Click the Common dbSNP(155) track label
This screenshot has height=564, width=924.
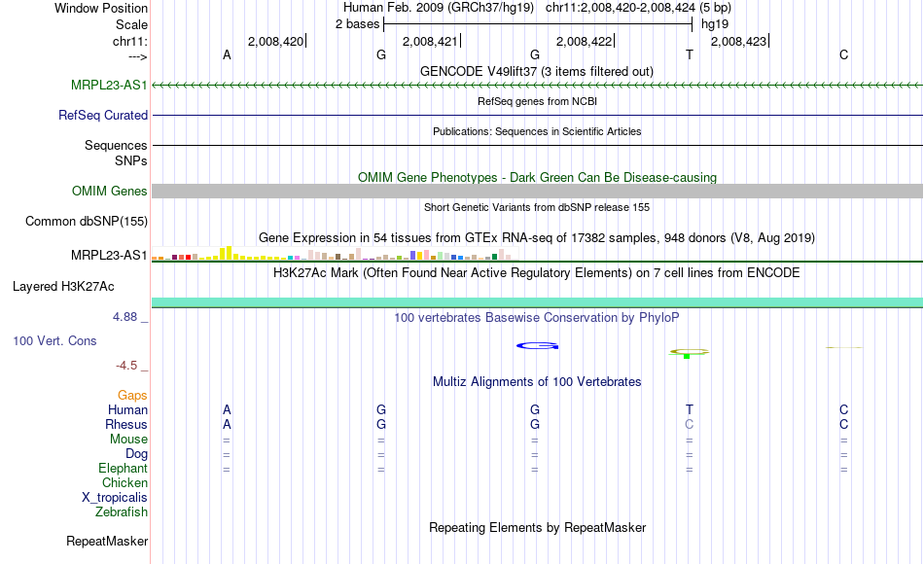tap(87, 221)
